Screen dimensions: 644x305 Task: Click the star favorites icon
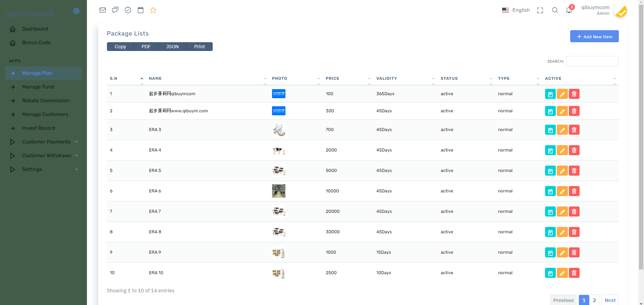click(153, 10)
